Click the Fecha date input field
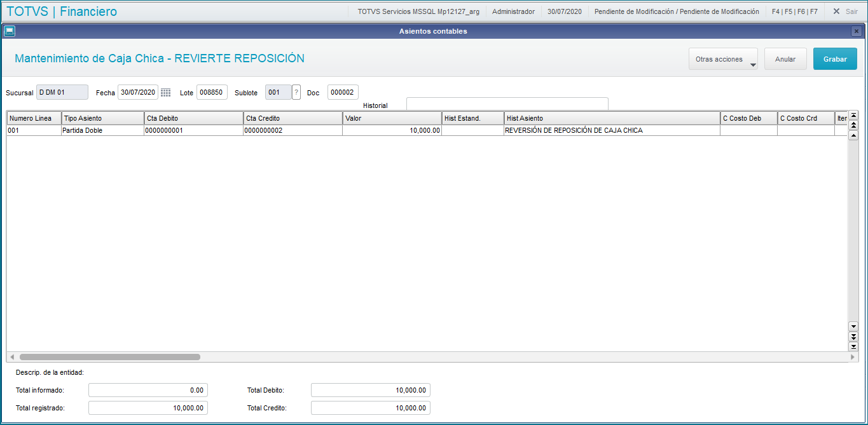868x425 pixels. click(x=137, y=92)
